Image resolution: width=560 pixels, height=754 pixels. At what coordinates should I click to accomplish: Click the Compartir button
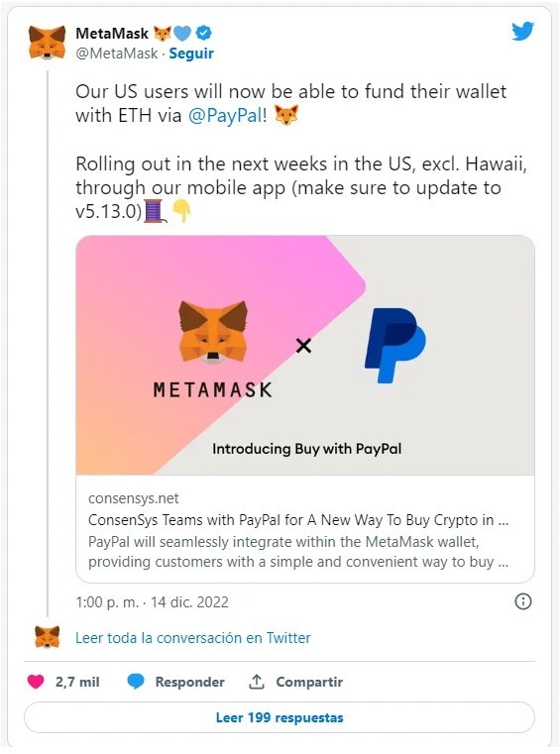pos(309,682)
